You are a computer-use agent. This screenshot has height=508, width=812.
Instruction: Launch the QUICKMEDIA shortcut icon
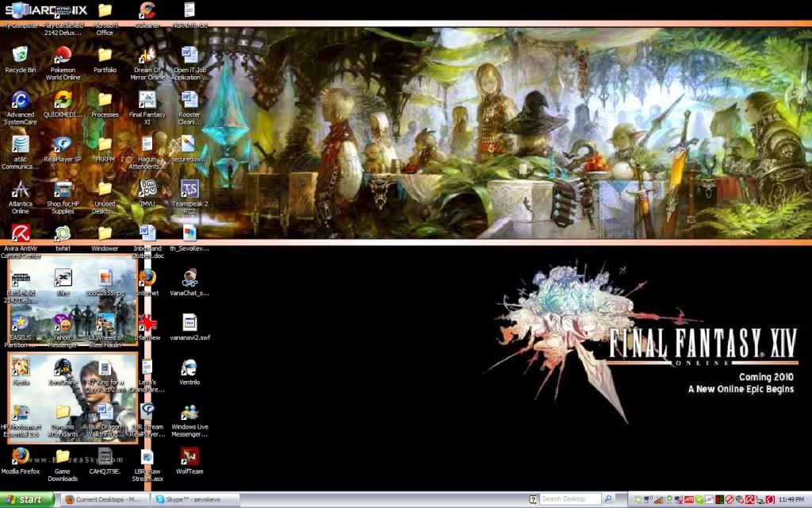pyautogui.click(x=63, y=99)
